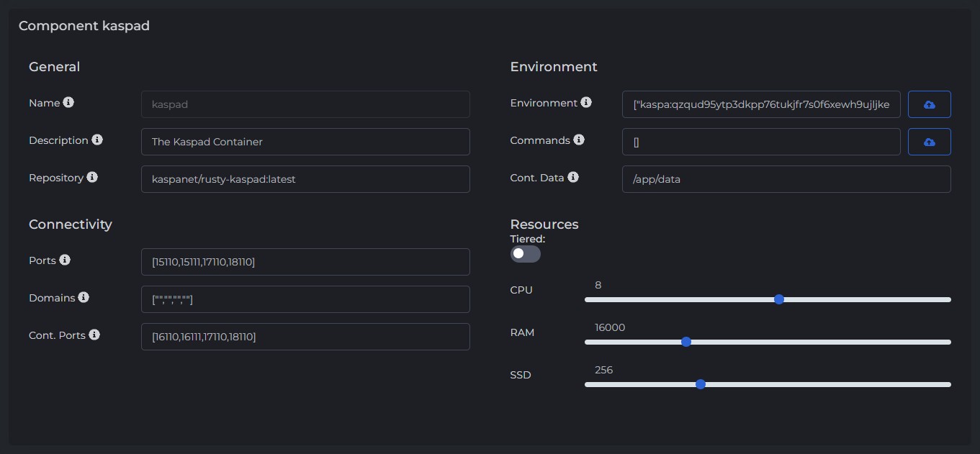Click the info icon next to Domains
This screenshot has width=980, height=454.
click(84, 297)
